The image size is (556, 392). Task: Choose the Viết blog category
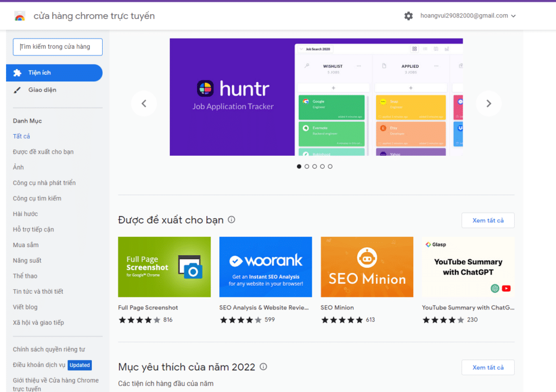[x=25, y=307]
